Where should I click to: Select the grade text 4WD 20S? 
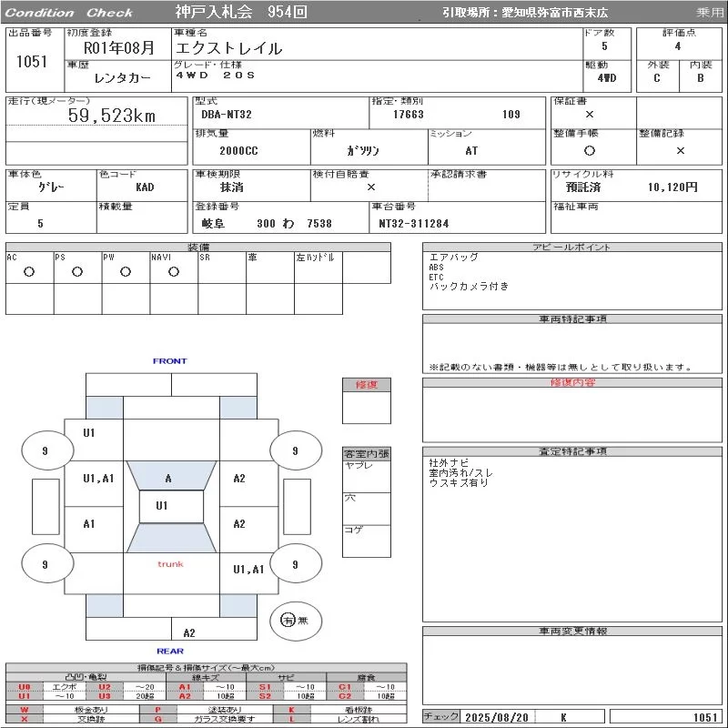(215, 76)
